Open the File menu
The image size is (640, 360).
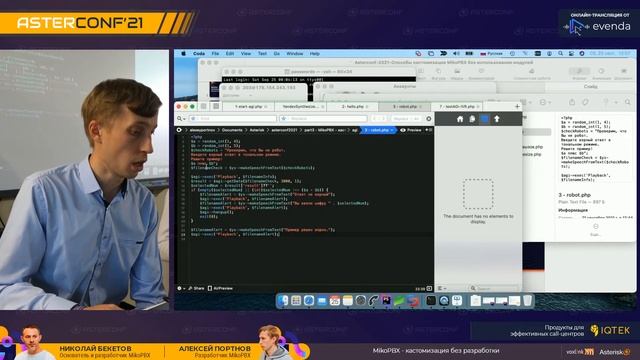click(x=215, y=53)
